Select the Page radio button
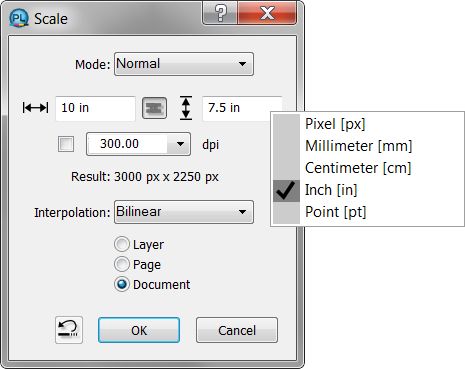465x369 pixels. (122, 264)
